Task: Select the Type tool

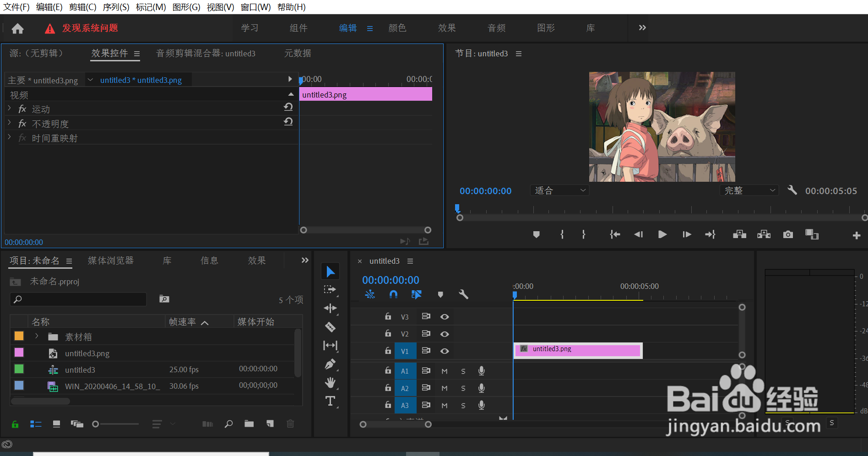Action: tap(330, 401)
